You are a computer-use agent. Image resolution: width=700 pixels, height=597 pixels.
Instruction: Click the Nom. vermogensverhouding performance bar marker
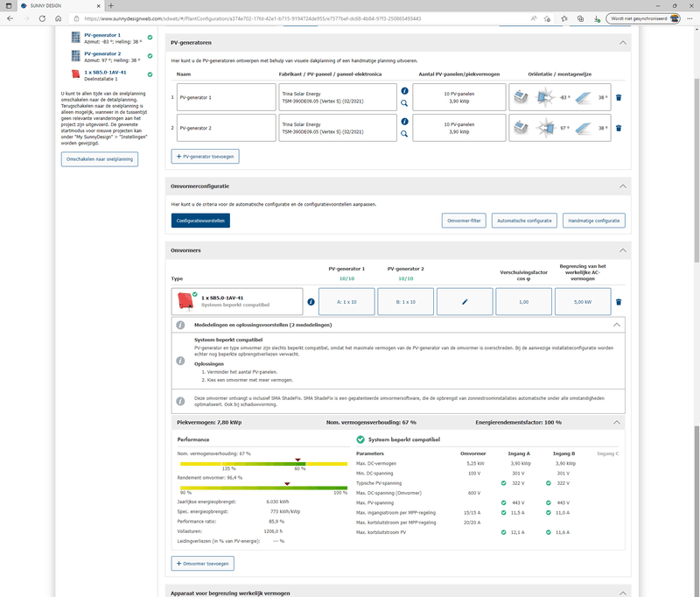point(297,460)
